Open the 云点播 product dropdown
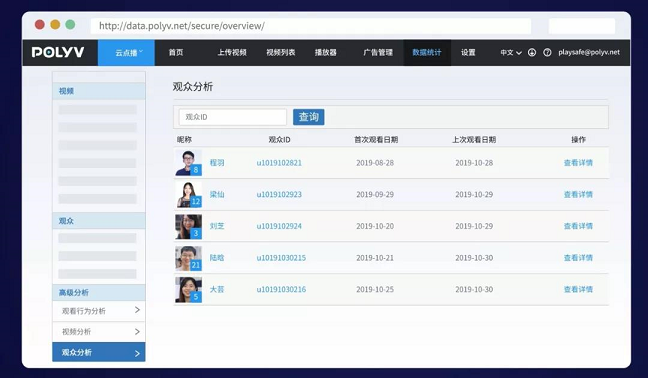 pyautogui.click(x=126, y=52)
